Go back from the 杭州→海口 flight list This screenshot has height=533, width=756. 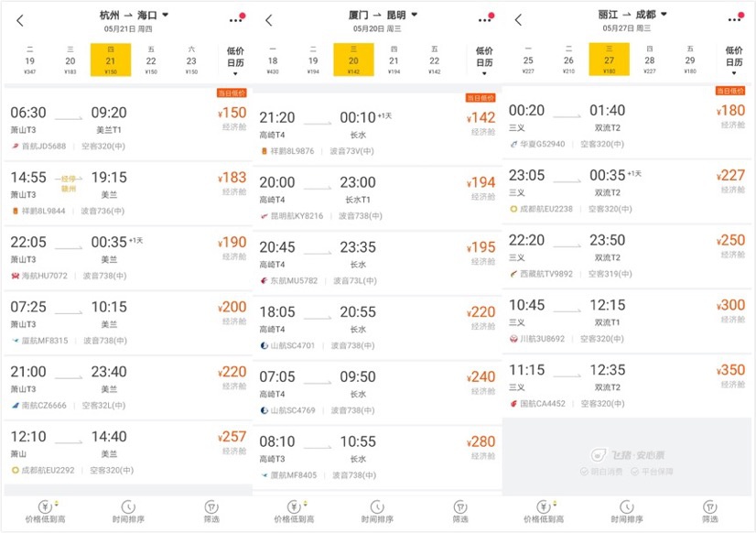tap(20, 21)
